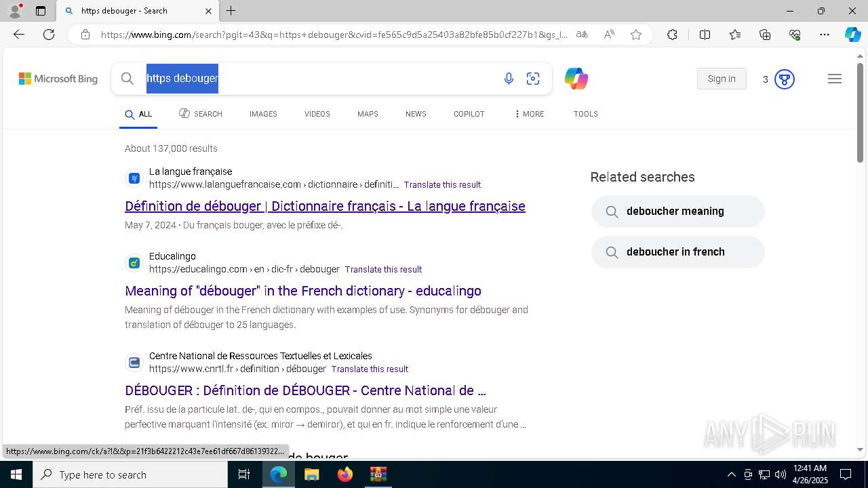Screen dimensions: 868x488
Task: Switch to the COPILOT tab
Action: click(469, 114)
